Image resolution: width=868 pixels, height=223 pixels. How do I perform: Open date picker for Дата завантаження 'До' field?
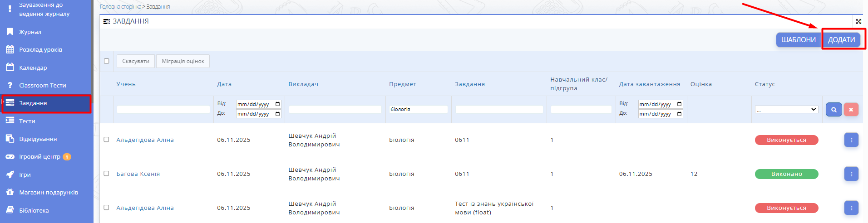coord(679,114)
